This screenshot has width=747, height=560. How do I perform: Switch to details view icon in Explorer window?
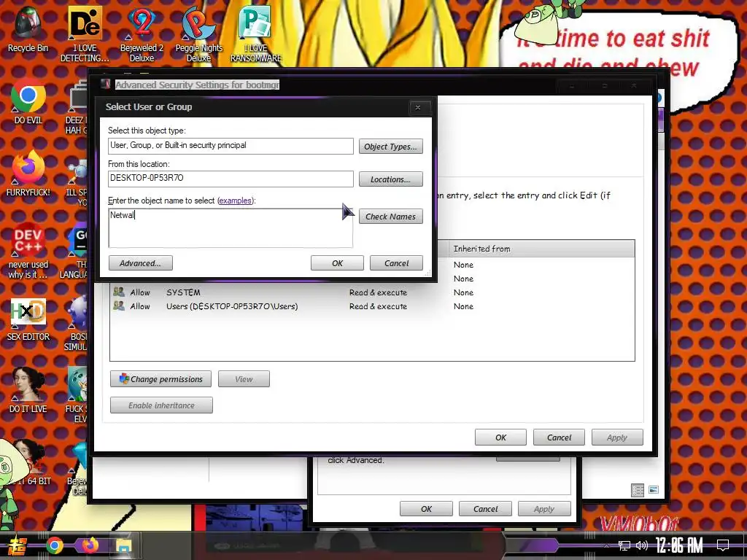pyautogui.click(x=638, y=490)
